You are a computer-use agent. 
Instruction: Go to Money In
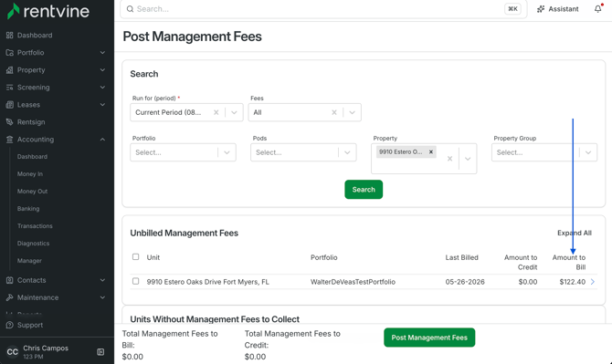tap(30, 174)
